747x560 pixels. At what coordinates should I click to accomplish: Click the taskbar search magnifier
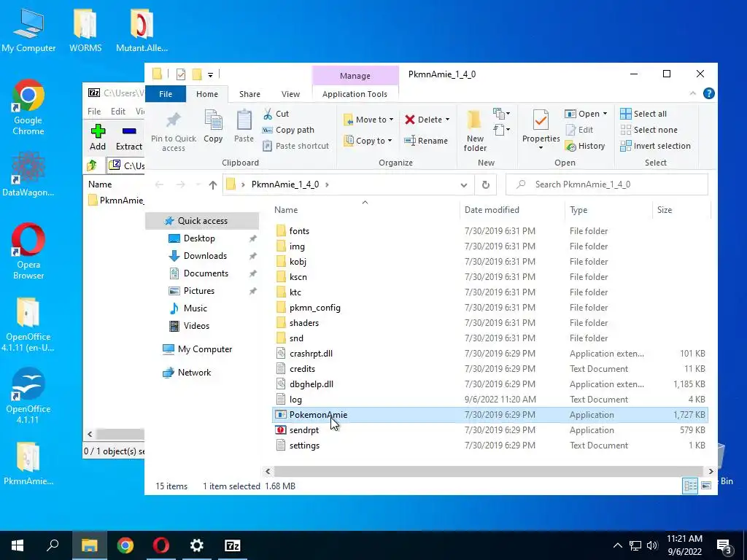coord(53,545)
